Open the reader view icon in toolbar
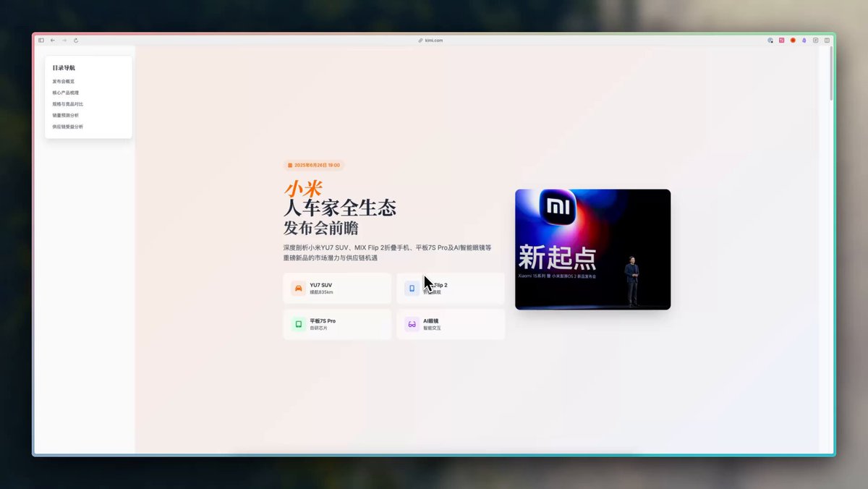Viewport: 868px width, 489px height. [816, 41]
